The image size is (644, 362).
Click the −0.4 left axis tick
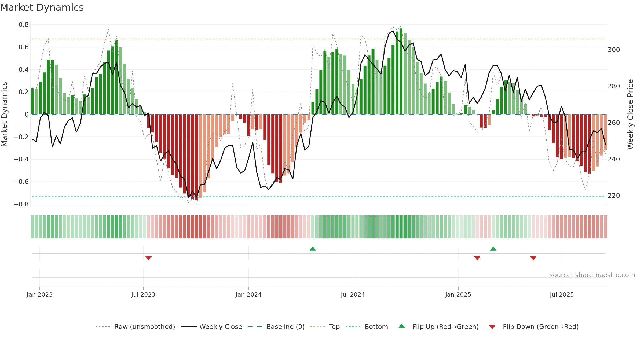[x=21, y=159]
